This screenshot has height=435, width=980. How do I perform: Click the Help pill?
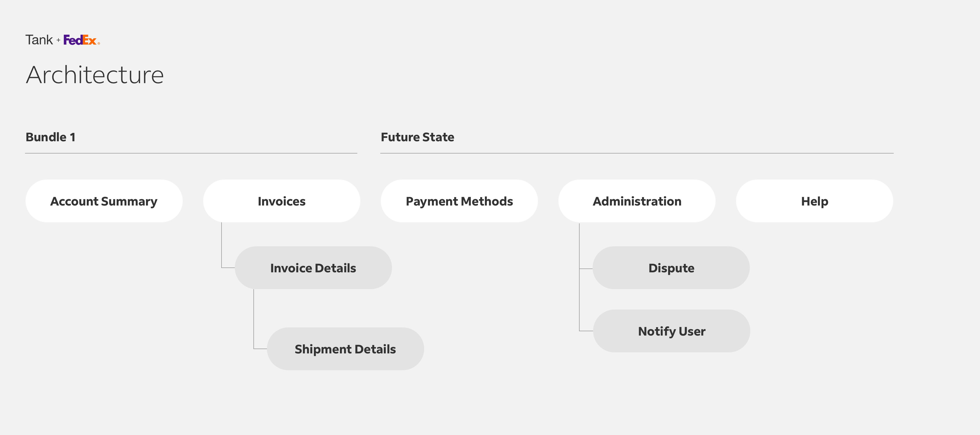pos(815,201)
